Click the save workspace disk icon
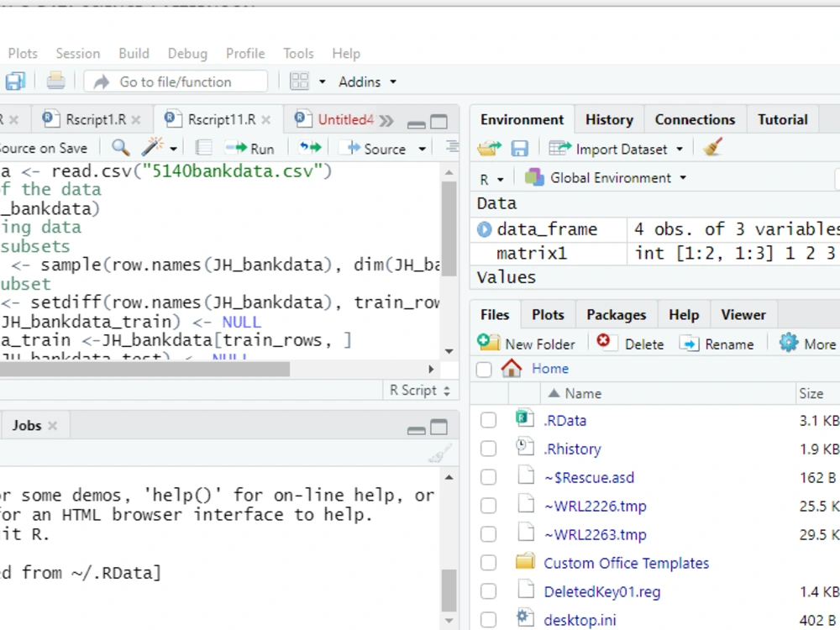Image resolution: width=840 pixels, height=630 pixels. (x=520, y=149)
